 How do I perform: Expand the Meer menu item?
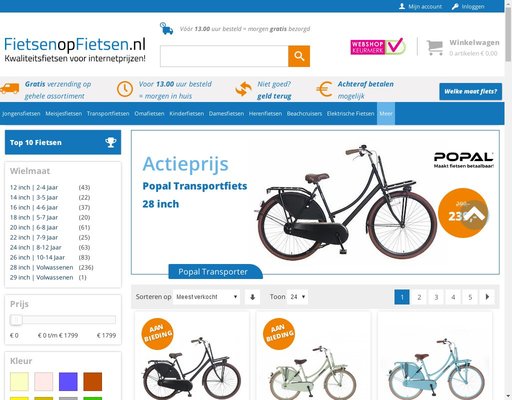(386, 114)
